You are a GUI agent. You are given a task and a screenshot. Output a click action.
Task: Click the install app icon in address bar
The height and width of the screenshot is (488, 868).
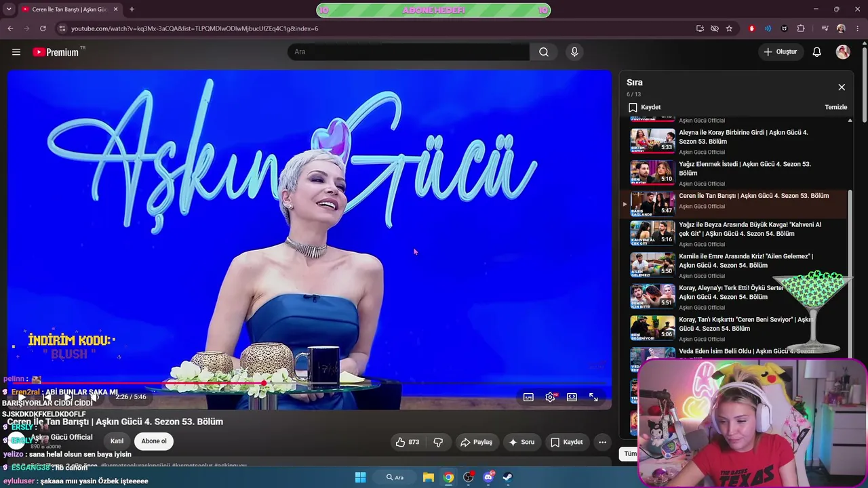pos(700,28)
